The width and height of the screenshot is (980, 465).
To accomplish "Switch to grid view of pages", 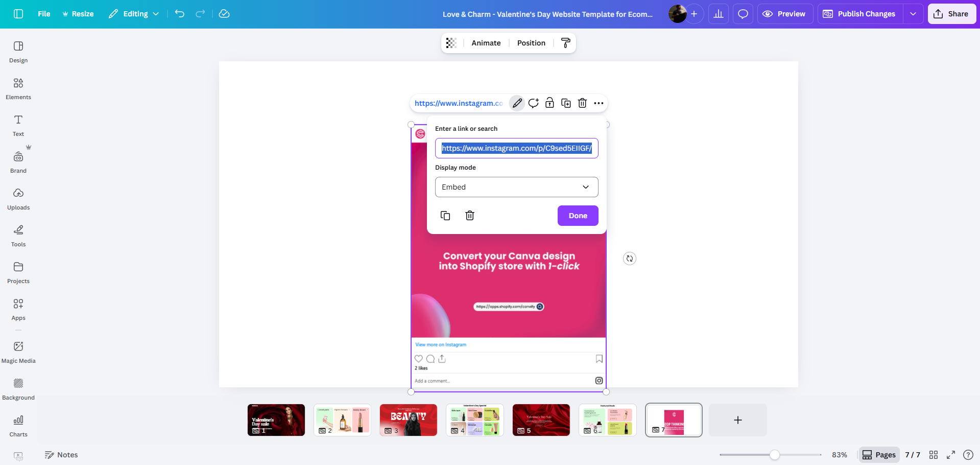I will pyautogui.click(x=934, y=455).
